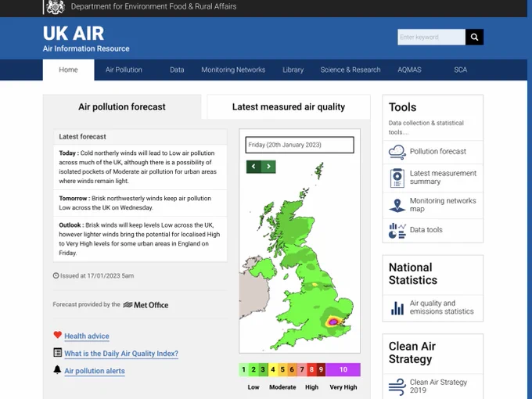532x399 pixels.
Task: Open Latest measurement summary link
Action: [x=443, y=178]
